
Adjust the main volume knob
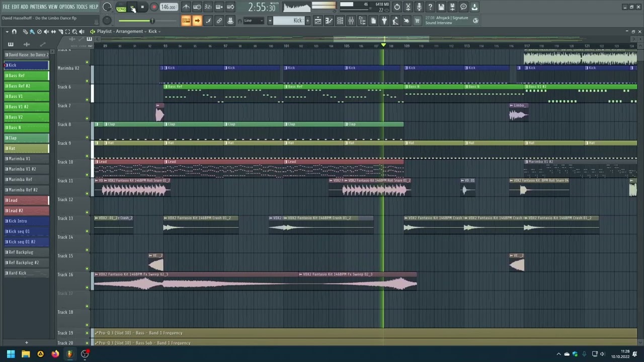tap(107, 7)
